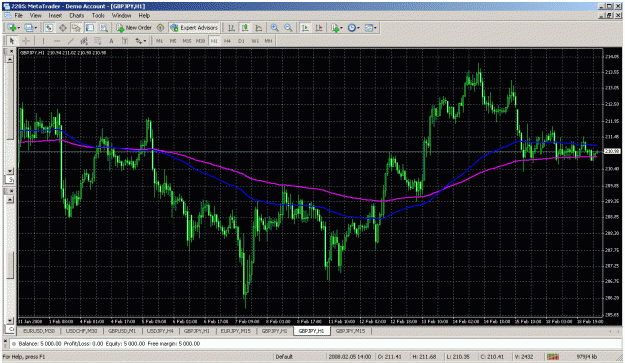Switch to EURUSD,M30 chart tab
The image size is (625, 363).
[x=39, y=331]
